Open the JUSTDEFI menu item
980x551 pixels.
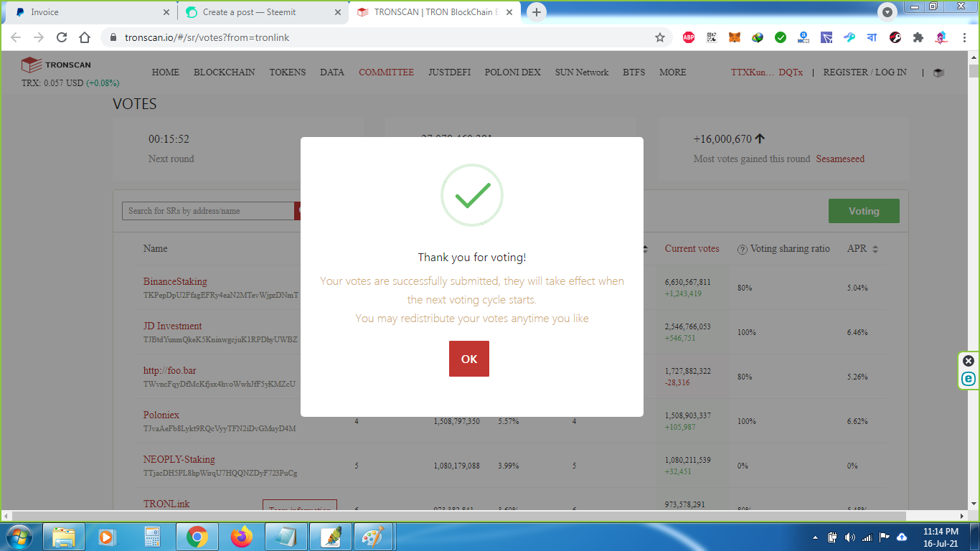click(x=450, y=72)
